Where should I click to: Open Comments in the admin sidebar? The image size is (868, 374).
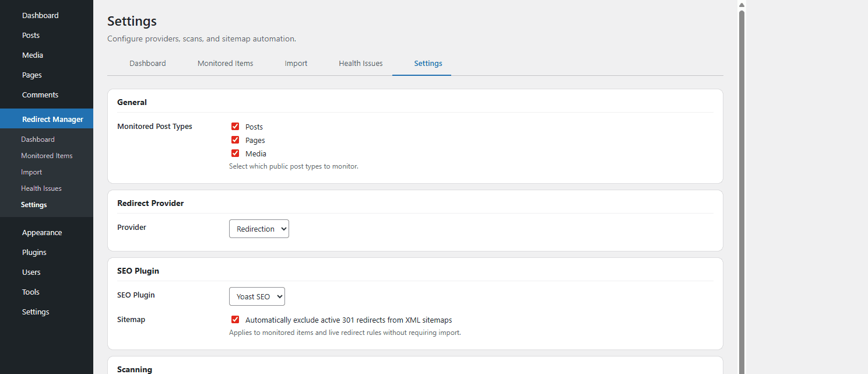pyautogui.click(x=40, y=95)
